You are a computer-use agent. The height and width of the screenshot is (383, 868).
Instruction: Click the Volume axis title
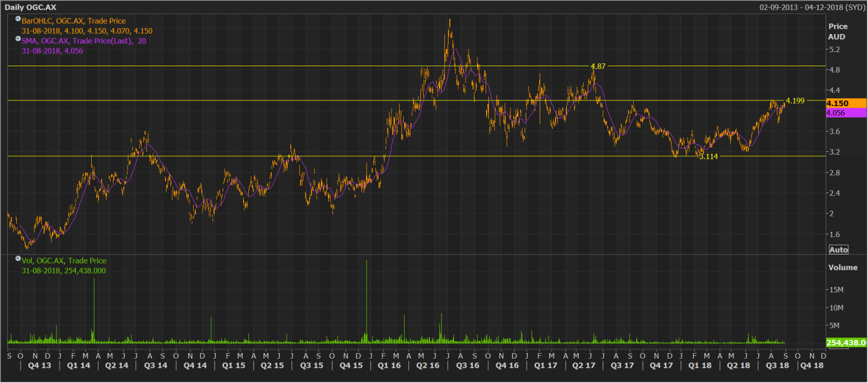click(x=843, y=267)
